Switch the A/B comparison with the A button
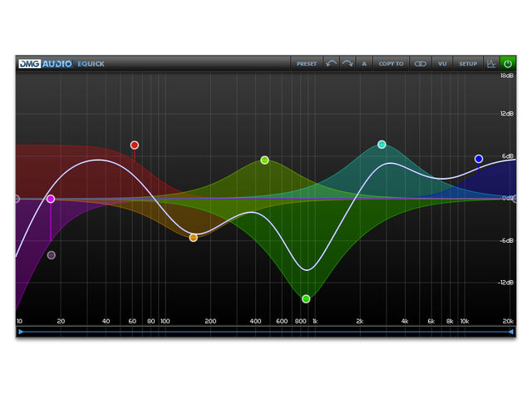 click(364, 64)
